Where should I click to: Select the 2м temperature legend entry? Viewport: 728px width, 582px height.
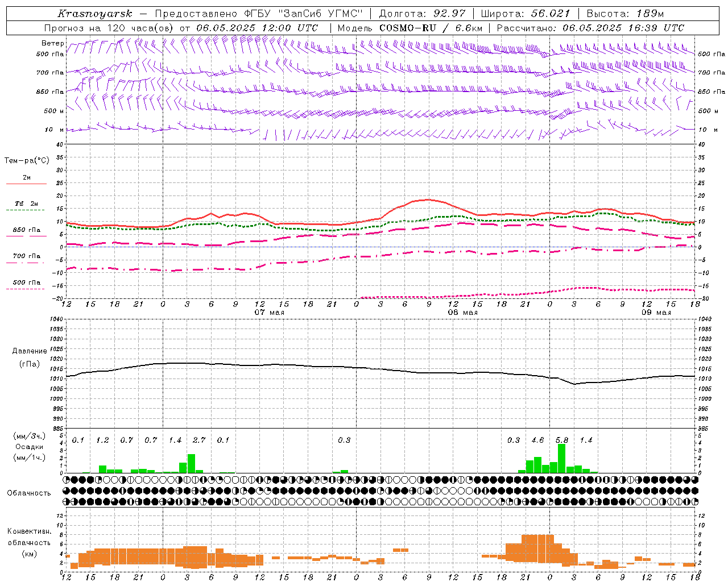click(x=27, y=178)
